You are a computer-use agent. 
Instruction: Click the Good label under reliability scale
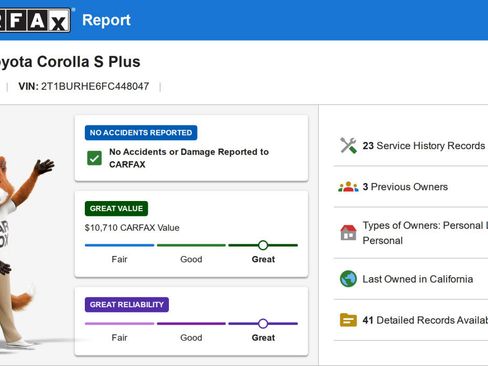[x=191, y=338]
